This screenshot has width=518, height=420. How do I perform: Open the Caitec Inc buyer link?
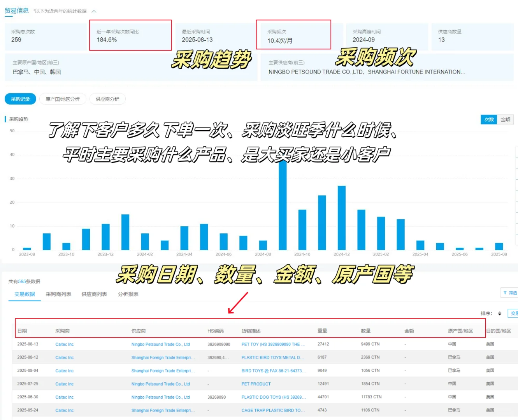(x=64, y=344)
